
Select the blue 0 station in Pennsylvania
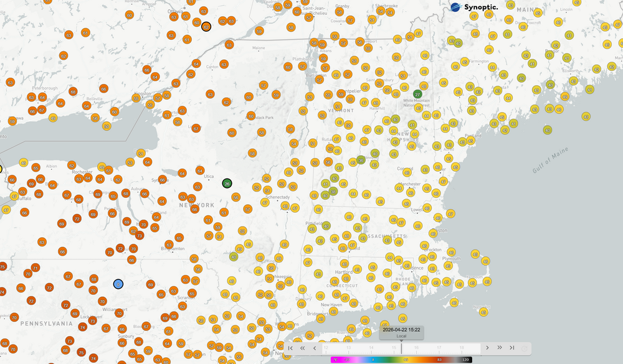click(x=118, y=284)
